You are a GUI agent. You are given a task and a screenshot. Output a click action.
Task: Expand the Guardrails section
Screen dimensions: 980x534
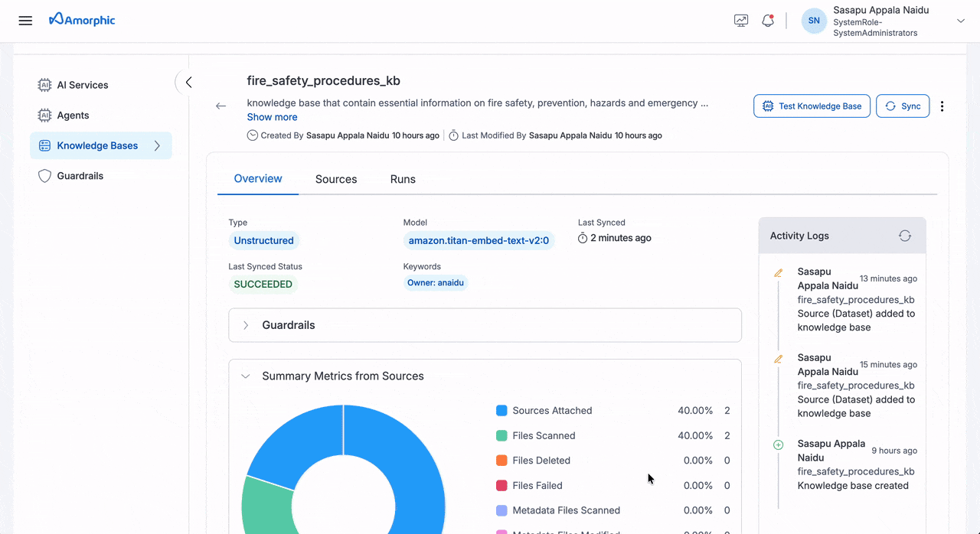click(x=246, y=324)
